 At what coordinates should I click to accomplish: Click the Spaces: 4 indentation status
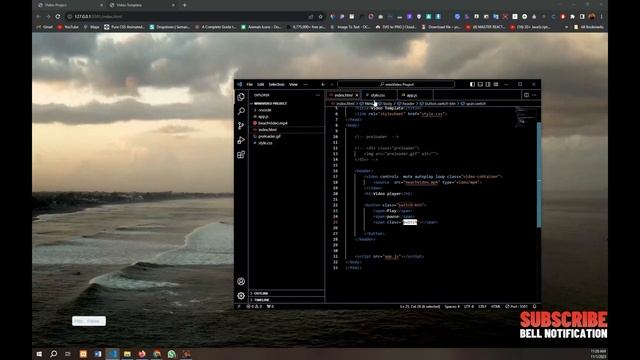(452, 306)
